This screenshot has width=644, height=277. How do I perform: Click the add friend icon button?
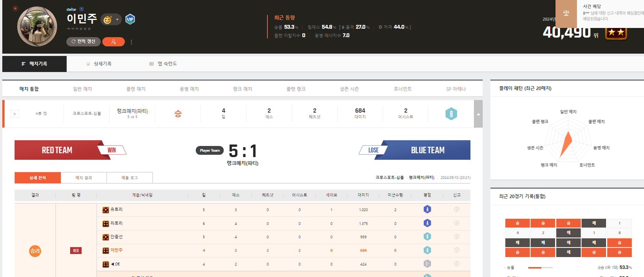[113, 42]
